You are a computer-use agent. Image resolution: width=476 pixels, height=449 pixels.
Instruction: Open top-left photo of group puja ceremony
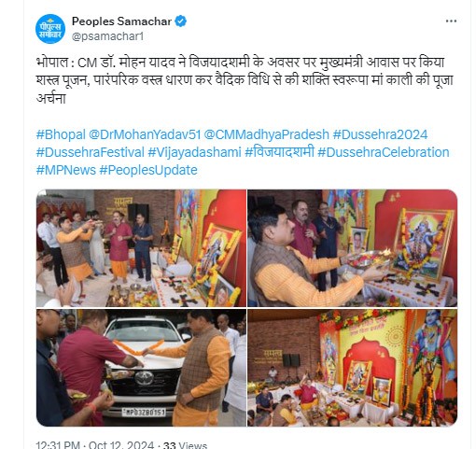tap(141, 248)
